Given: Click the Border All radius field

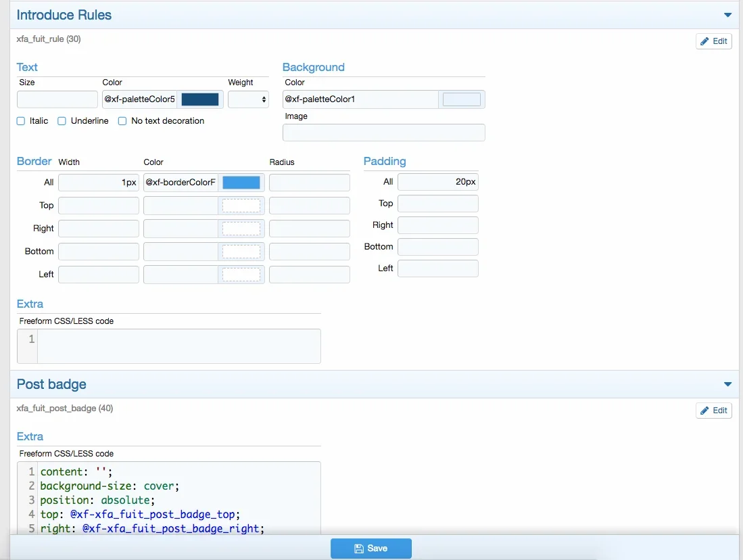Looking at the screenshot, I should [310, 183].
